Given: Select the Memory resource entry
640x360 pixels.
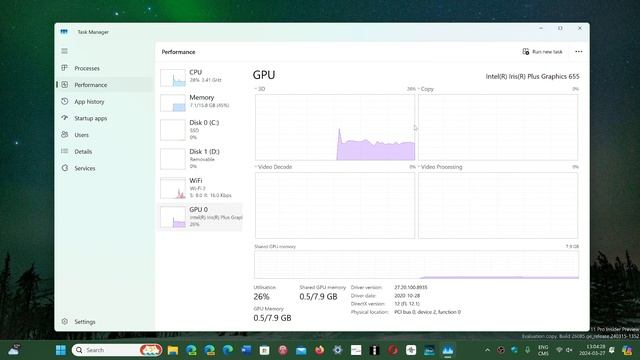Looking at the screenshot, I should click(200, 102).
